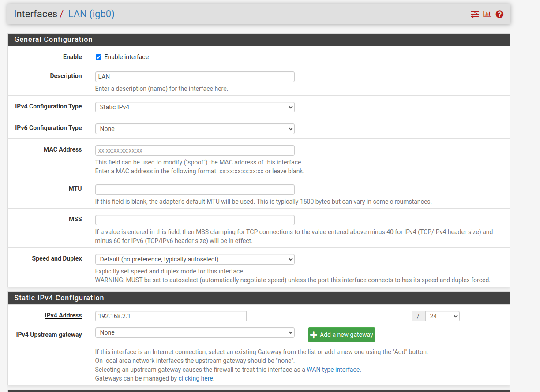Screen dimensions: 540x392
Task: Click the underlined Description label
Action: [x=66, y=75]
